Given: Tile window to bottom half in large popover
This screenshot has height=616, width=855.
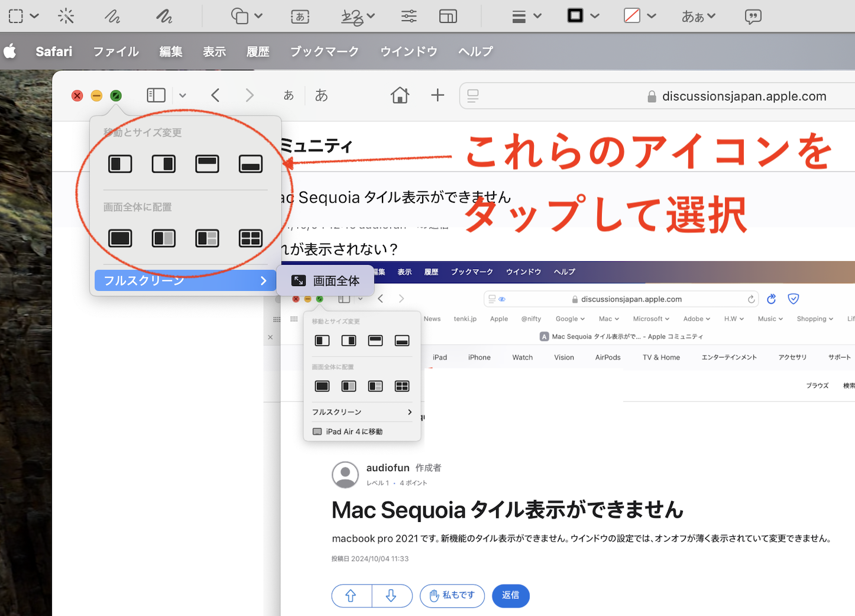Looking at the screenshot, I should click(x=251, y=164).
